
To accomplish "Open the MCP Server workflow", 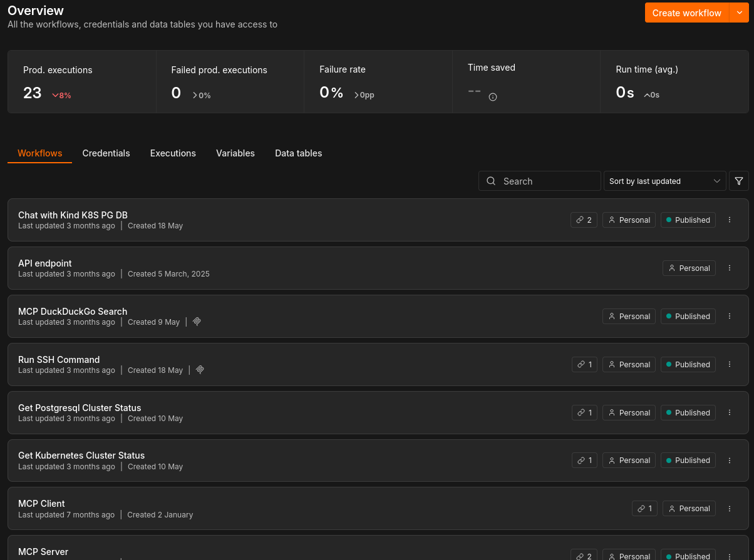I will (378, 548).
